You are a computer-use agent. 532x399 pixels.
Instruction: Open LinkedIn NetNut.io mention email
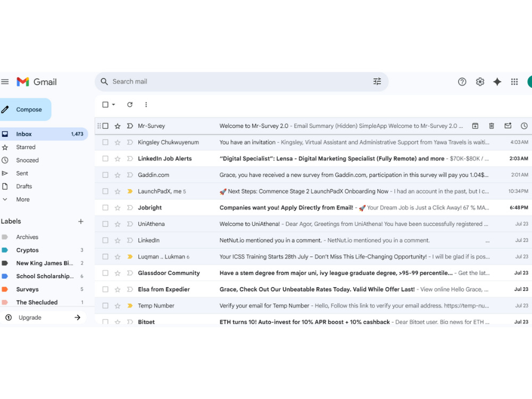[313, 240]
